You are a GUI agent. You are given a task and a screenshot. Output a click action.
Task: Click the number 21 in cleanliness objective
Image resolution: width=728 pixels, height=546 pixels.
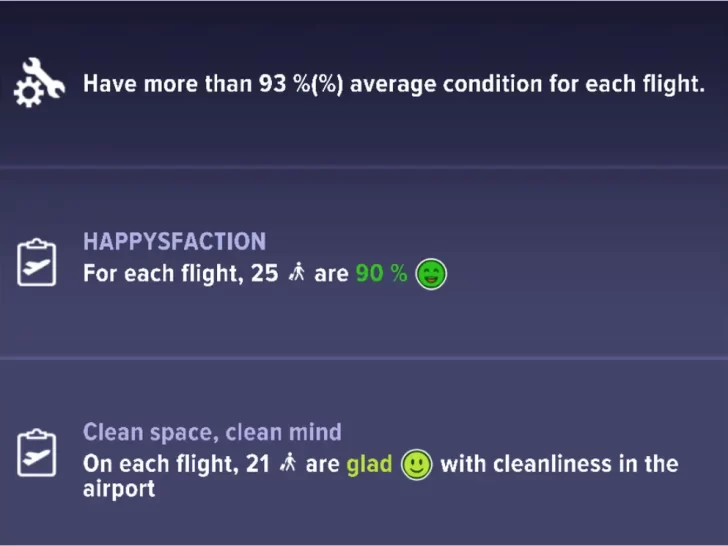pyautogui.click(x=257, y=464)
